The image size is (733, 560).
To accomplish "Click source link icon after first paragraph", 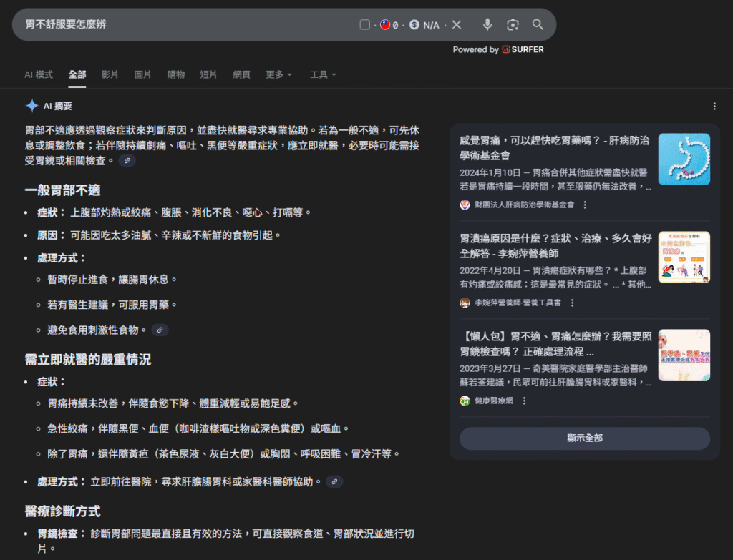I will click(x=127, y=161).
